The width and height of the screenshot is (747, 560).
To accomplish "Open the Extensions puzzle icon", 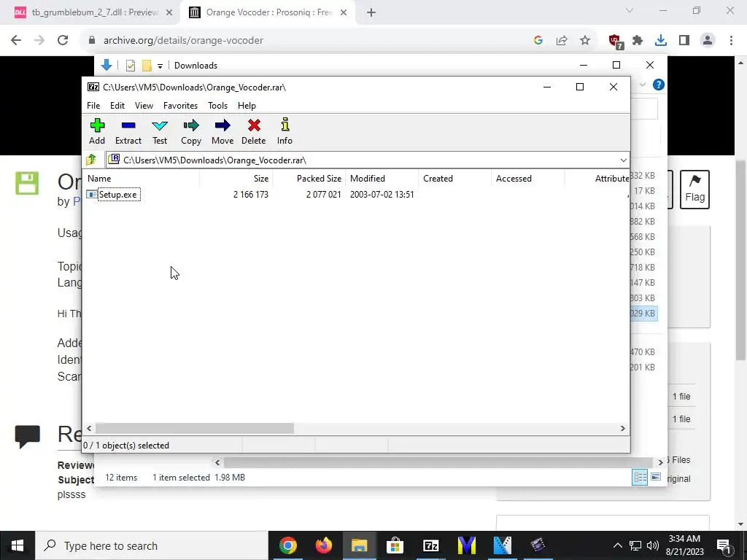I will click(x=638, y=41).
